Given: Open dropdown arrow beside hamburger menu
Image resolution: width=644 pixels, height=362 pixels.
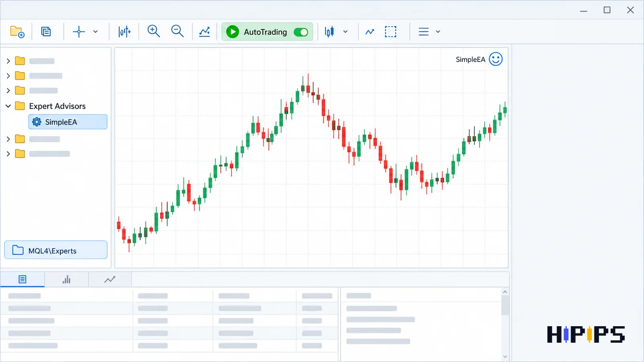Looking at the screenshot, I should [x=438, y=32].
